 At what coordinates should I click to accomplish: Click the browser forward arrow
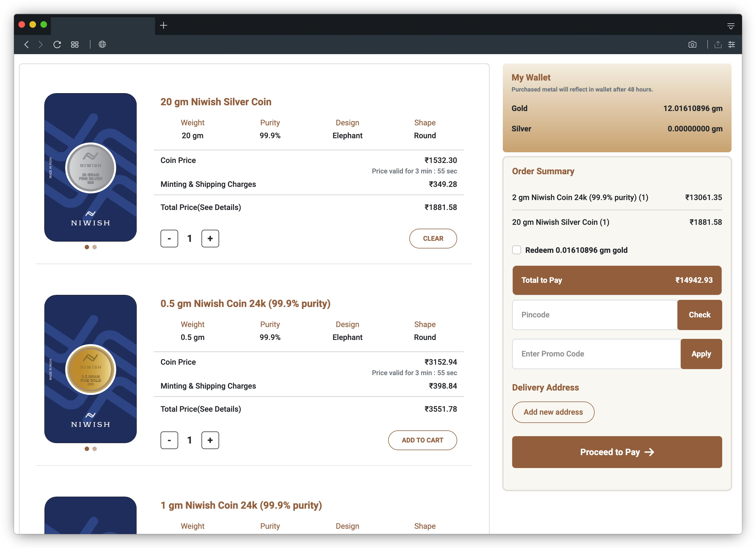[x=40, y=44]
